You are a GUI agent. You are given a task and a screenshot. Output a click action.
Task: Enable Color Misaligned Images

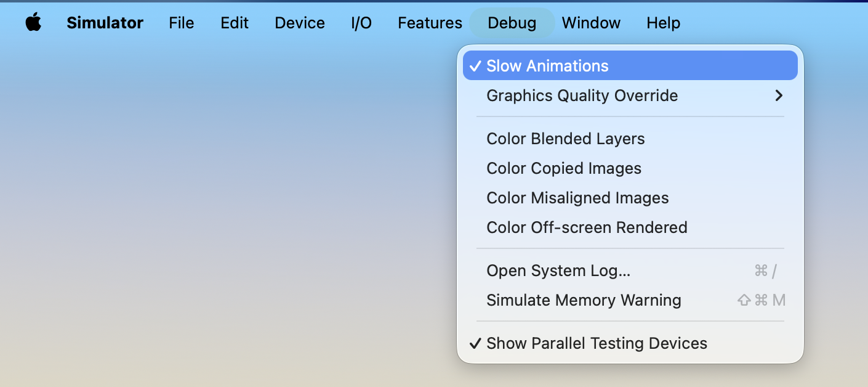[x=630, y=198]
